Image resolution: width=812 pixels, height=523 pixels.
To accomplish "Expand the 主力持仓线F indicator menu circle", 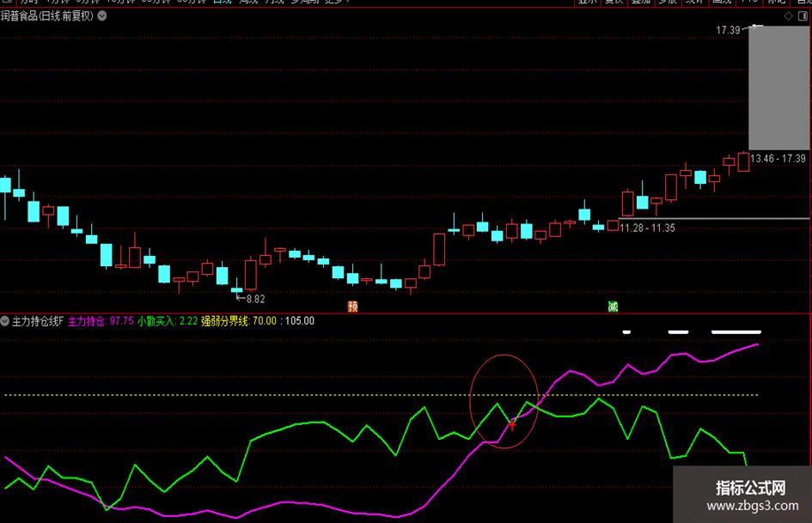I will (x=4, y=321).
